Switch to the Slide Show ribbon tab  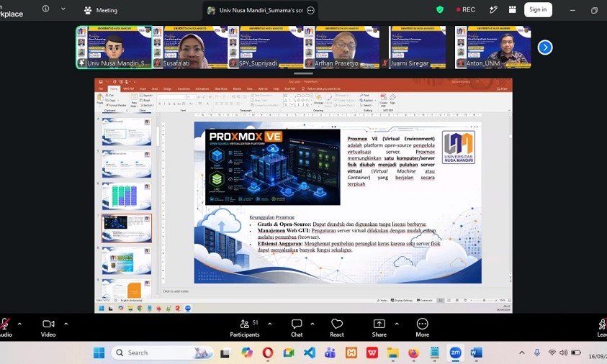221,88
